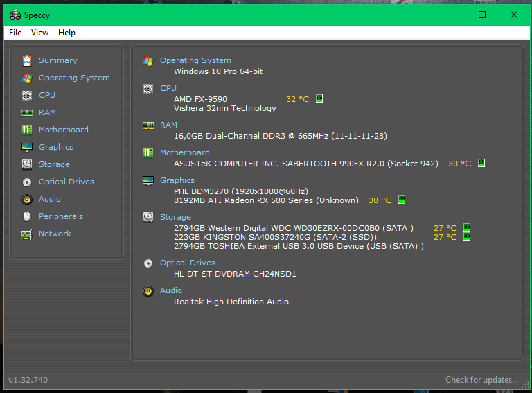This screenshot has width=532, height=393.
Task: Open Peripherals section in sidebar
Action: coord(61,216)
